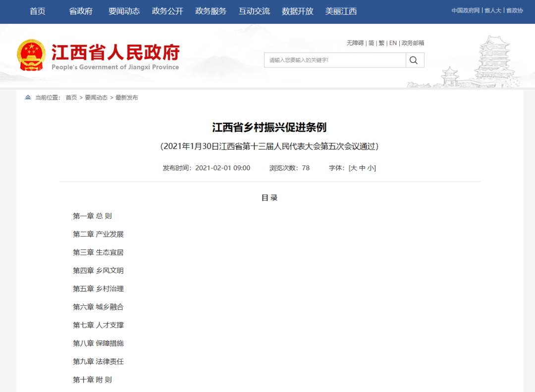Click the search magnifier icon
Viewport: 535px width, 392px height.
[414, 60]
